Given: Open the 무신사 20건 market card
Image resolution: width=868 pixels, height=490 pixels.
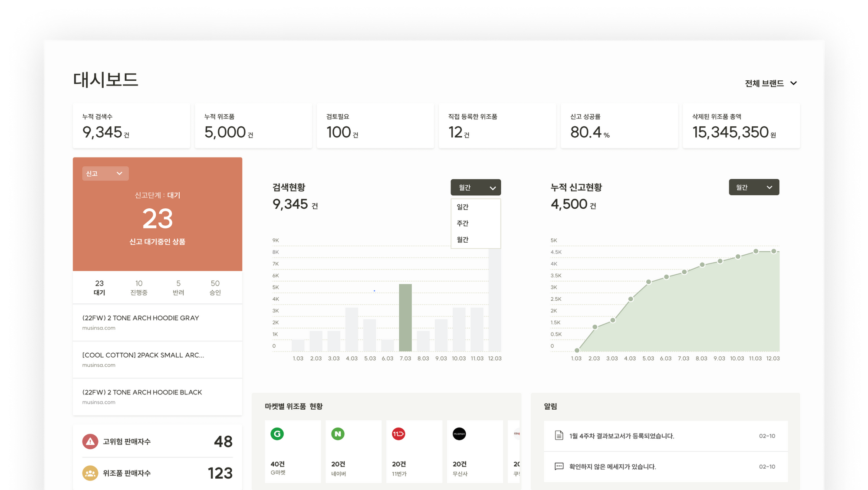Looking at the screenshot, I should pos(475,451).
